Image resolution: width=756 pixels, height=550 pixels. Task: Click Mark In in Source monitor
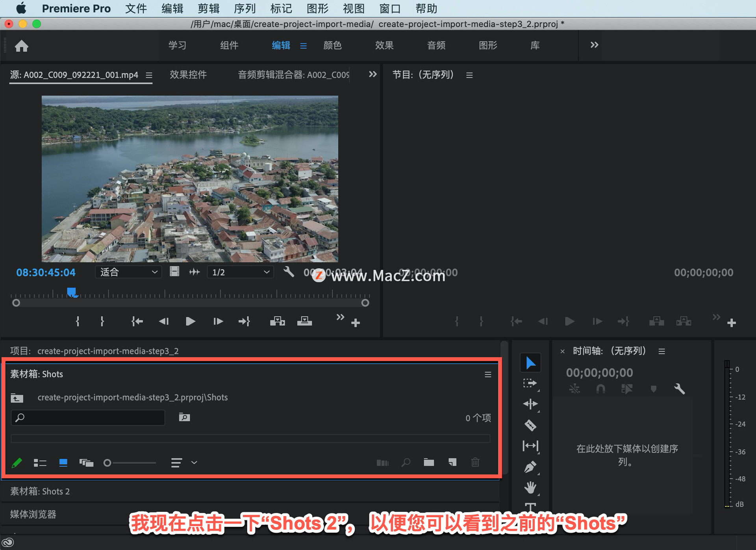tap(78, 321)
